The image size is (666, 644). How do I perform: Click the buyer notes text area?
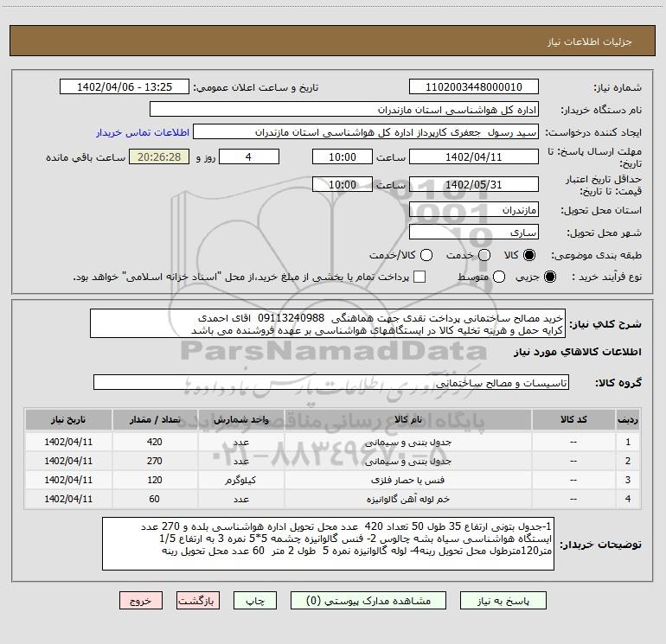tap(328, 544)
